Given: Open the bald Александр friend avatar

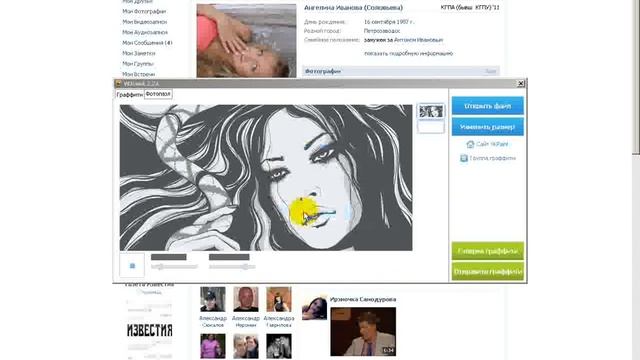Looking at the screenshot, I should pos(246,299).
